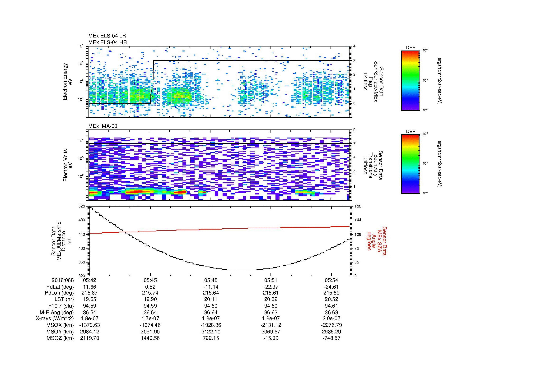Click the 180 SZA axis tick label
Image resolution: width=555 pixels, height=392 pixels.
[x=357, y=206]
